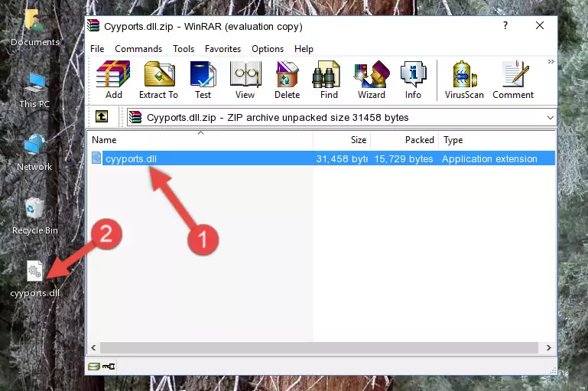Click the Add toolbar icon
The height and width of the screenshot is (391, 588).
click(113, 80)
